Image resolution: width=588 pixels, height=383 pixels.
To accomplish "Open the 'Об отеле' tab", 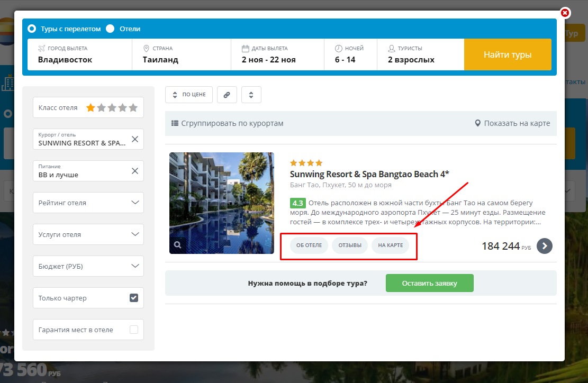I will pyautogui.click(x=309, y=245).
